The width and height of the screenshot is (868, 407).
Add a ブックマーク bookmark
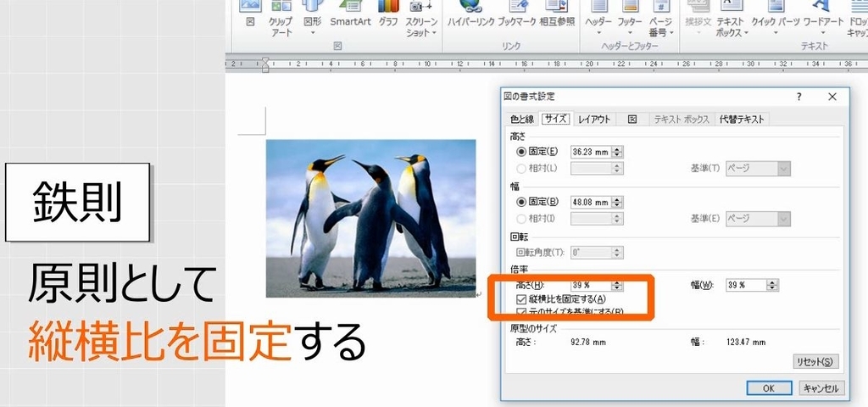point(516,15)
